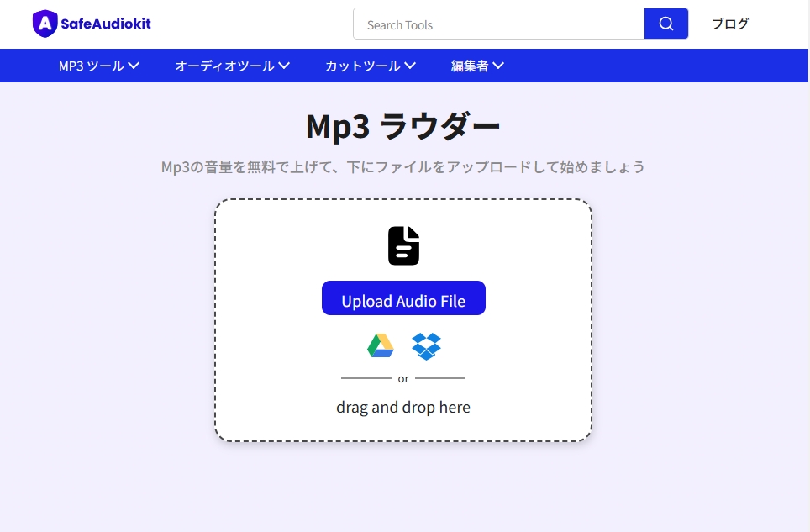This screenshot has width=810, height=532.
Task: Open Google Drive file picker via its icon
Action: pyautogui.click(x=379, y=345)
